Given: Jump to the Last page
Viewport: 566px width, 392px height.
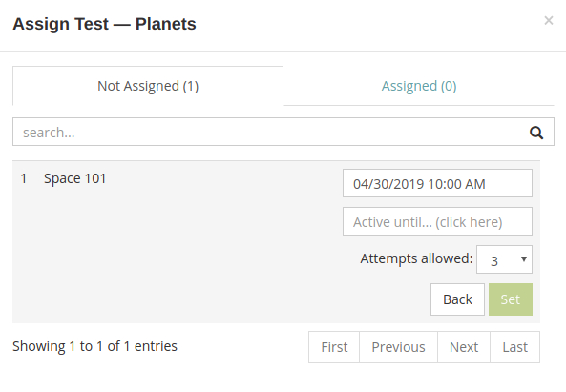Looking at the screenshot, I should (515, 347).
